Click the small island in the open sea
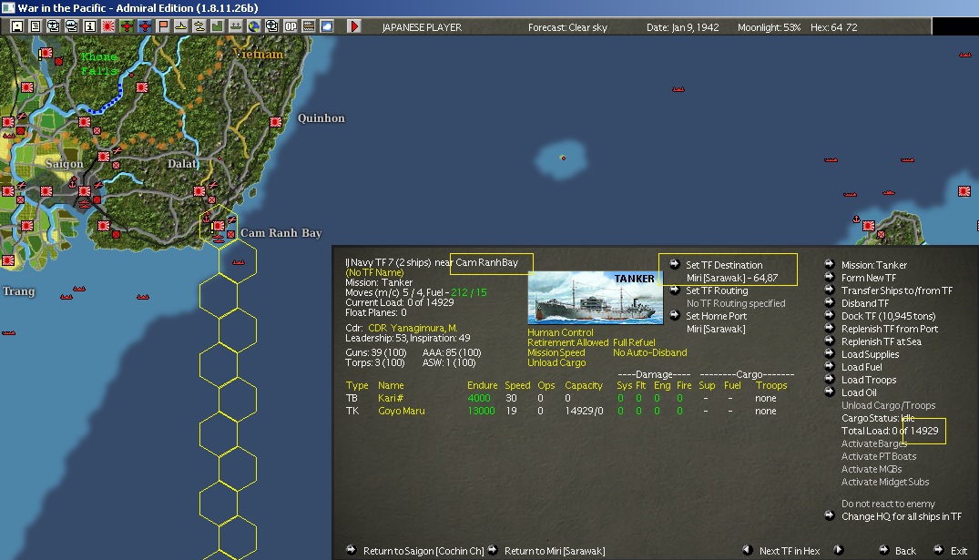Image resolution: width=979 pixels, height=560 pixels. pos(563,158)
